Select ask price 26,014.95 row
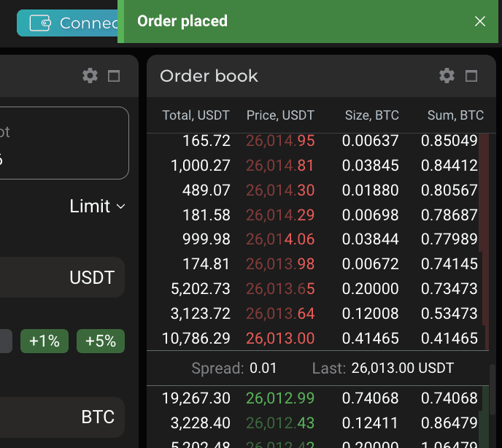Screen dimensions: 502x448 317,141
